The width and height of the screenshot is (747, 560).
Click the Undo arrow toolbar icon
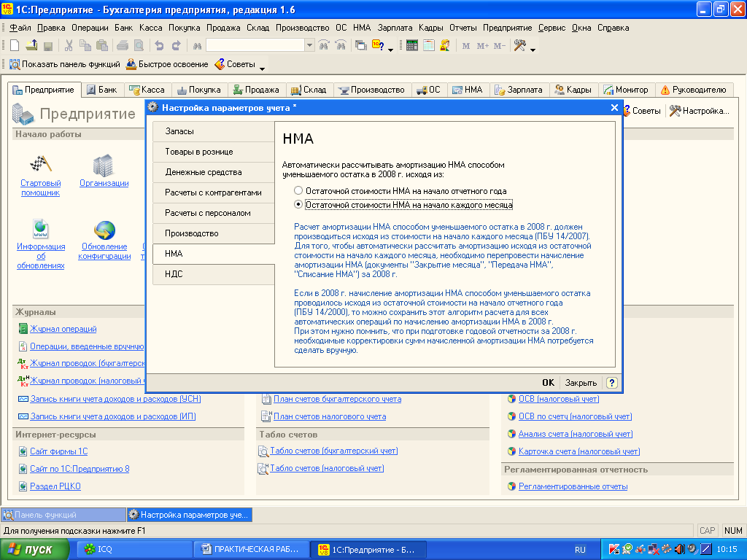click(x=159, y=46)
